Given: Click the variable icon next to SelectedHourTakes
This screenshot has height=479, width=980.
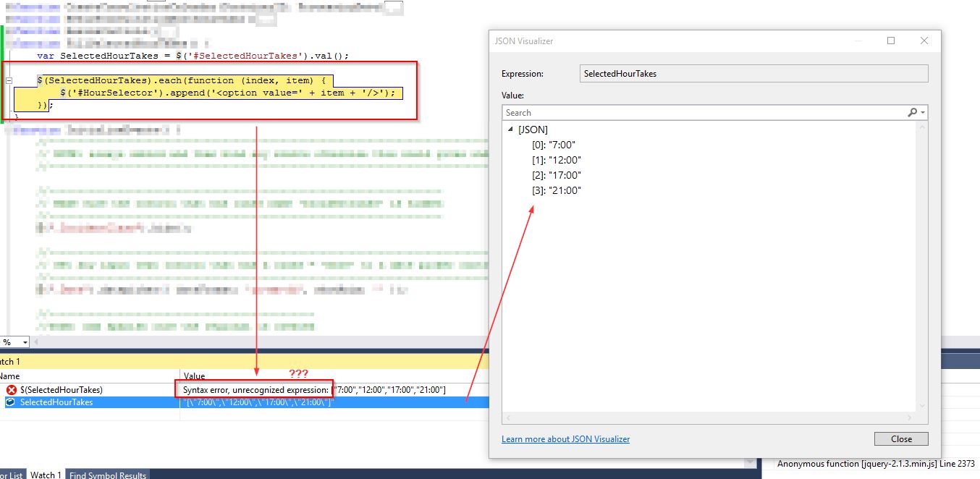Looking at the screenshot, I should (11, 402).
